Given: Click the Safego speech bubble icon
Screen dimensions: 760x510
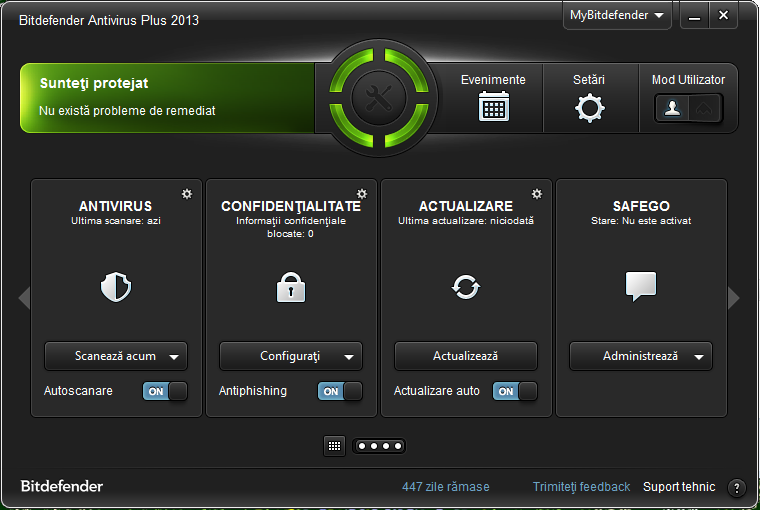Looking at the screenshot, I should pos(640,287).
